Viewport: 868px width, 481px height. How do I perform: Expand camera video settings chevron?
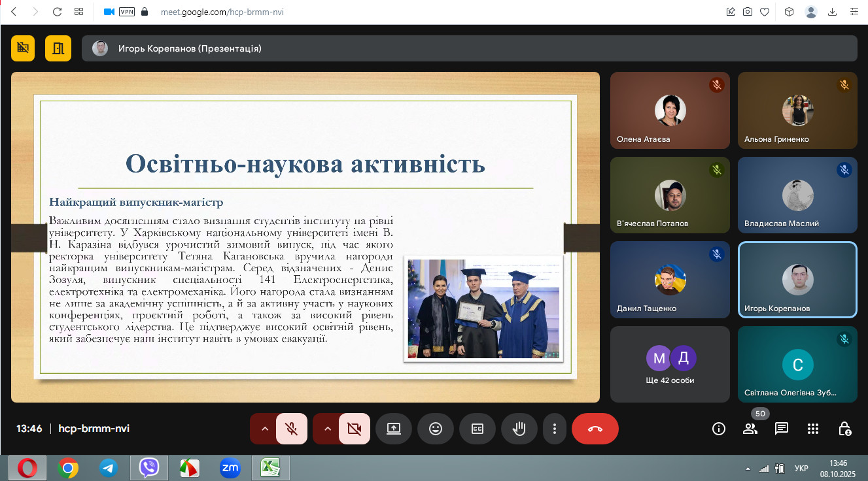[328, 429]
